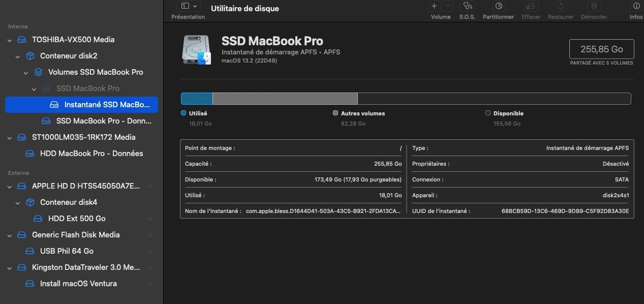Image resolution: width=644 pixels, height=304 pixels.
Task: Click the UUID de l'instantané value
Action: click(x=565, y=211)
